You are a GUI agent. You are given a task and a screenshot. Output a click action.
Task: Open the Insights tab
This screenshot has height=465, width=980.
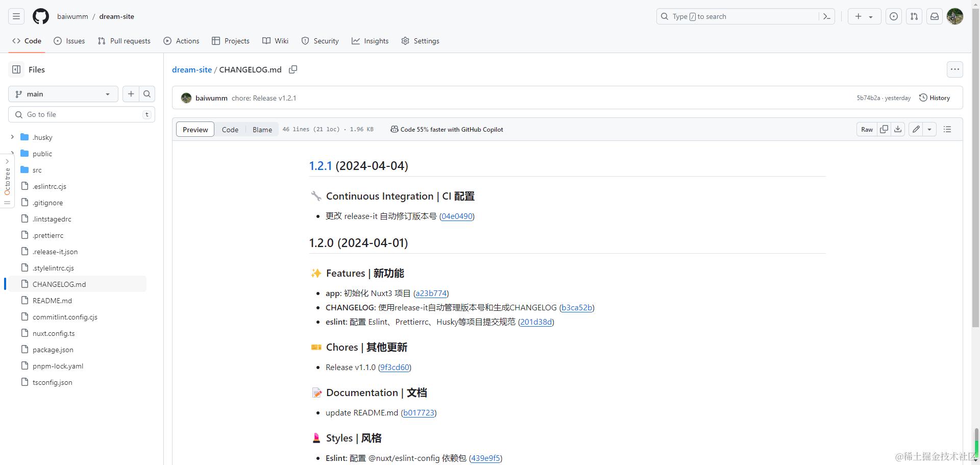coord(370,41)
